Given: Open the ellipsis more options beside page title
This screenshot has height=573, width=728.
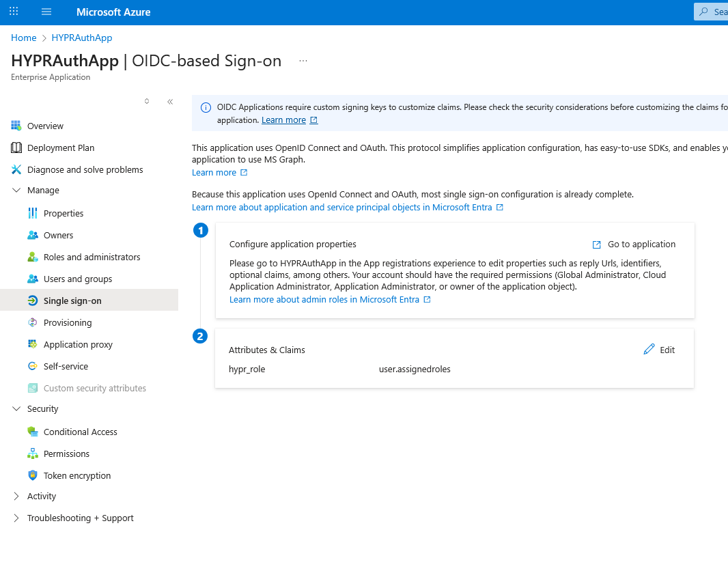Looking at the screenshot, I should [303, 61].
